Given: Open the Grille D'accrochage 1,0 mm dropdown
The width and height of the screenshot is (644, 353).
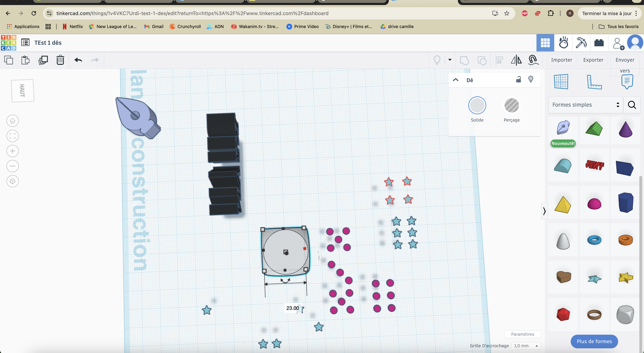Looking at the screenshot, I should point(526,346).
